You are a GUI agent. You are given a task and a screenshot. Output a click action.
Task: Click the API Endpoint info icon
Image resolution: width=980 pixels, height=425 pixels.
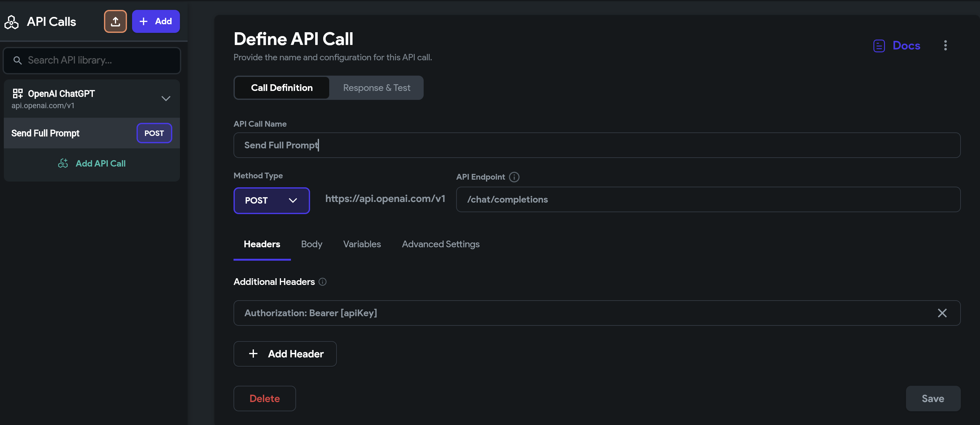[x=514, y=177]
